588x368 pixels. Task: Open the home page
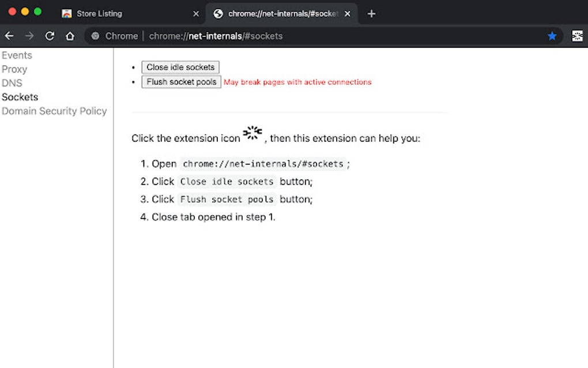tap(69, 36)
